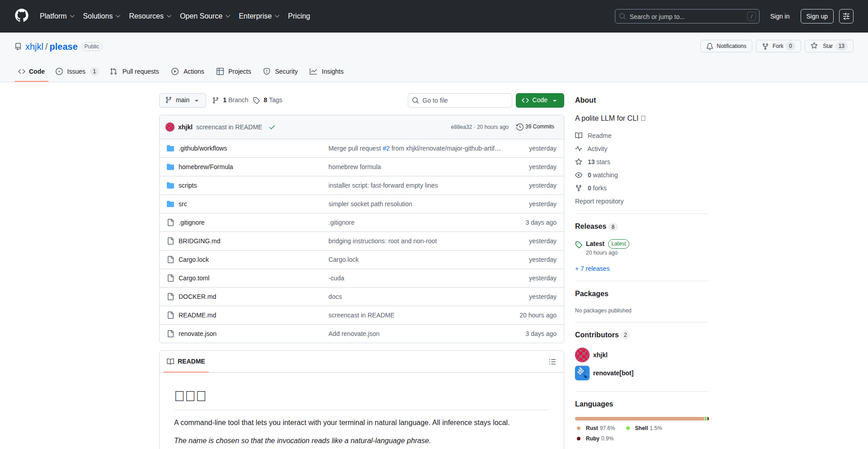Click the Activity pulse icon
This screenshot has height=449, width=868.
(x=579, y=149)
